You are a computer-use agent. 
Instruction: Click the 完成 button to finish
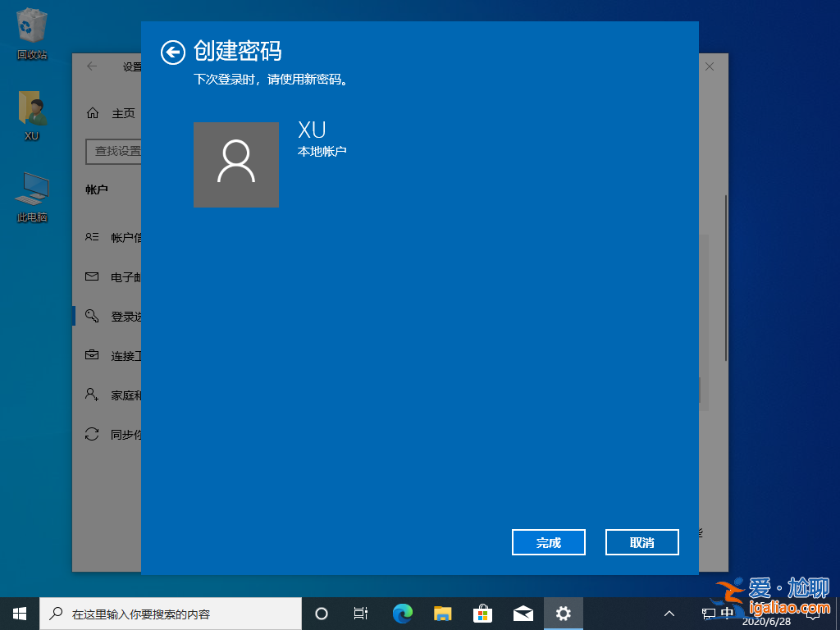click(548, 542)
